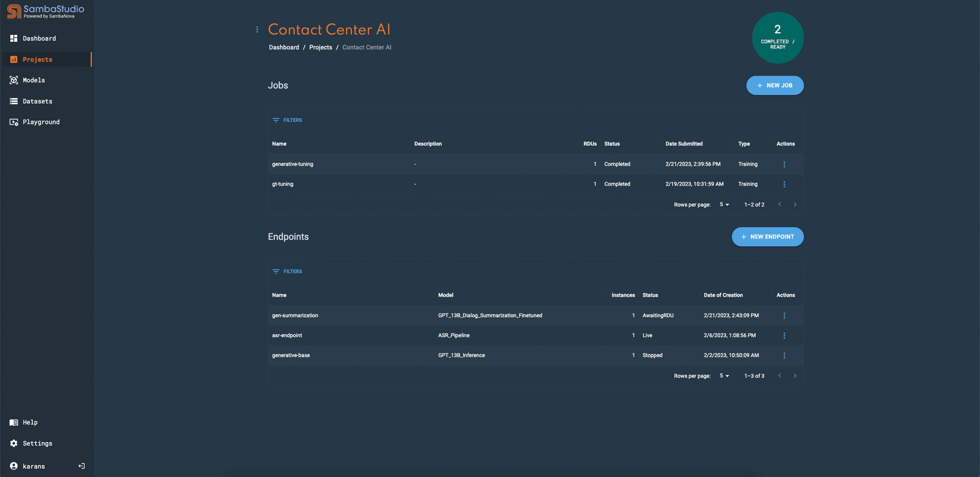
Task: Follow the Projects breadcrumb link
Action: [x=321, y=47]
